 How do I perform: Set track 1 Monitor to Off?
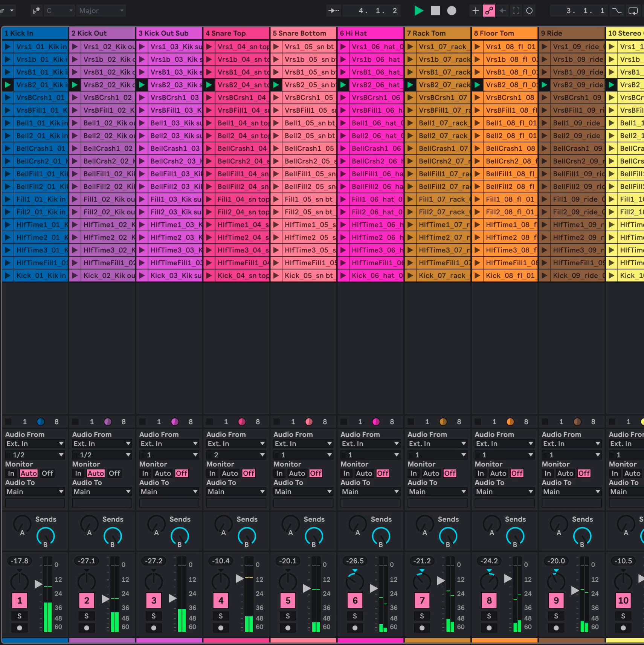(47, 474)
